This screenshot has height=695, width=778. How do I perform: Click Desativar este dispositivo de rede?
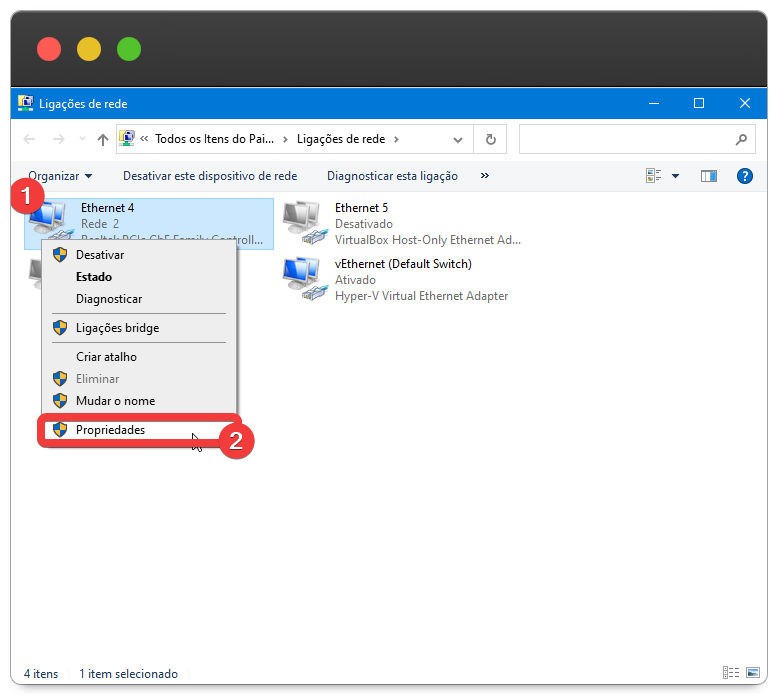click(x=210, y=176)
